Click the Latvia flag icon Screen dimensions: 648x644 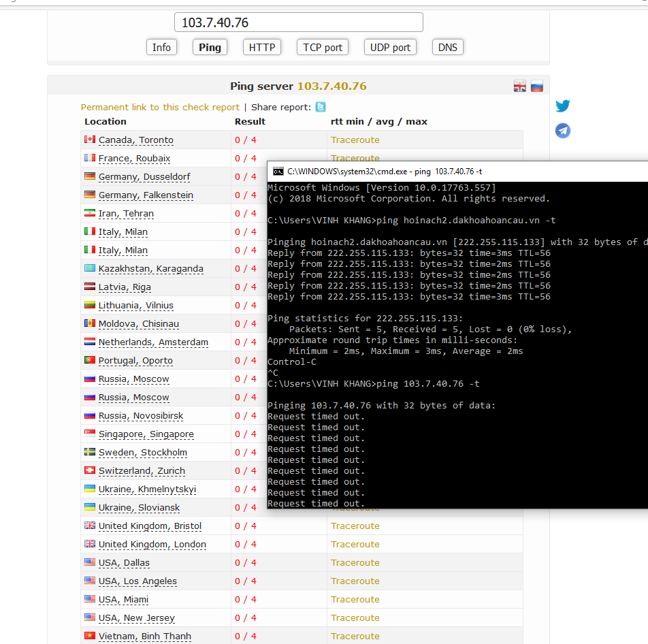[90, 287]
